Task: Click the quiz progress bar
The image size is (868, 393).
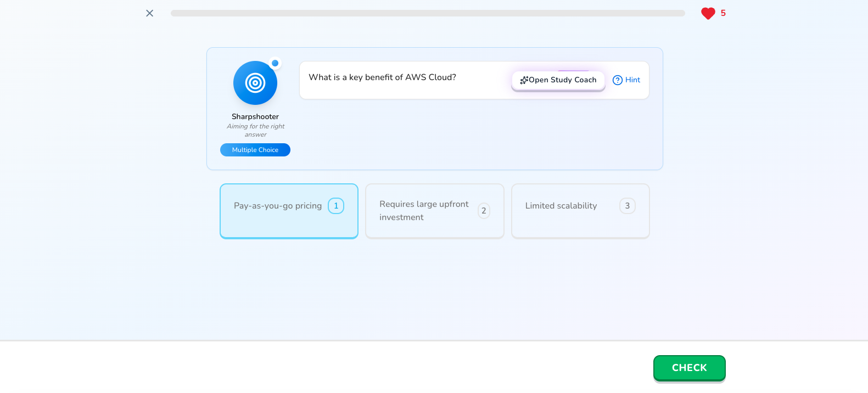Action: tap(428, 13)
